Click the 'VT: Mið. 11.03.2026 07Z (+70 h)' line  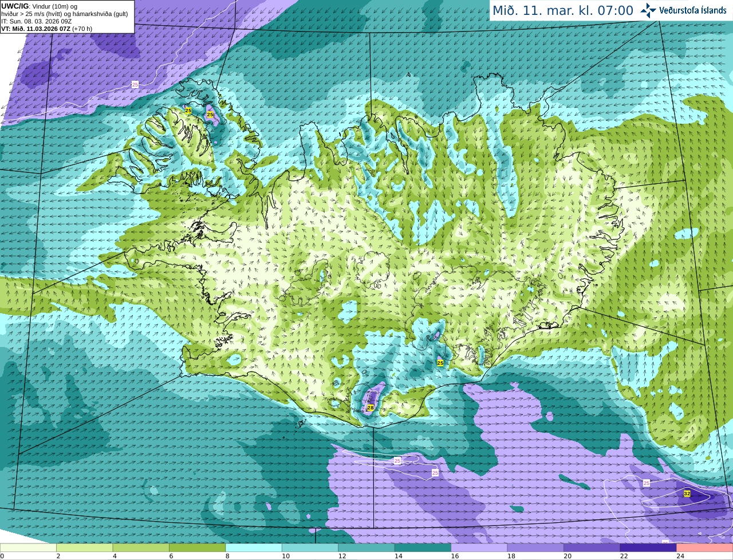[x=47, y=29]
